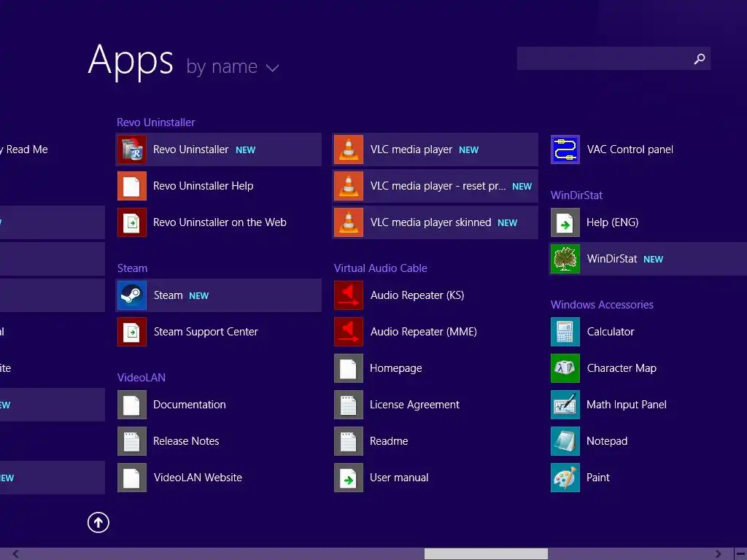Click the horizontal scrollbar thumb
The height and width of the screenshot is (560, 747).
coord(486,554)
